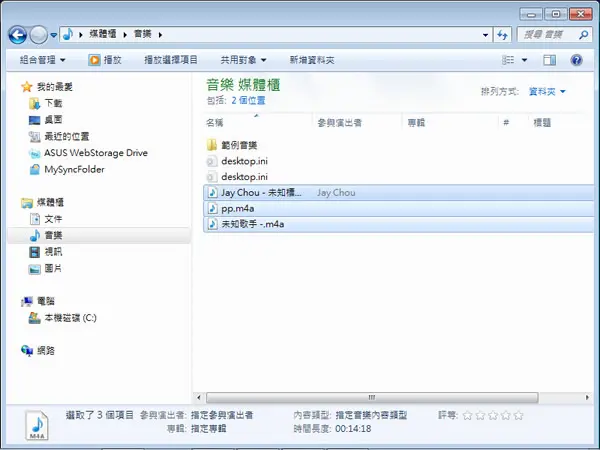Expand the 組合管理 organize dropdown

tap(42, 60)
